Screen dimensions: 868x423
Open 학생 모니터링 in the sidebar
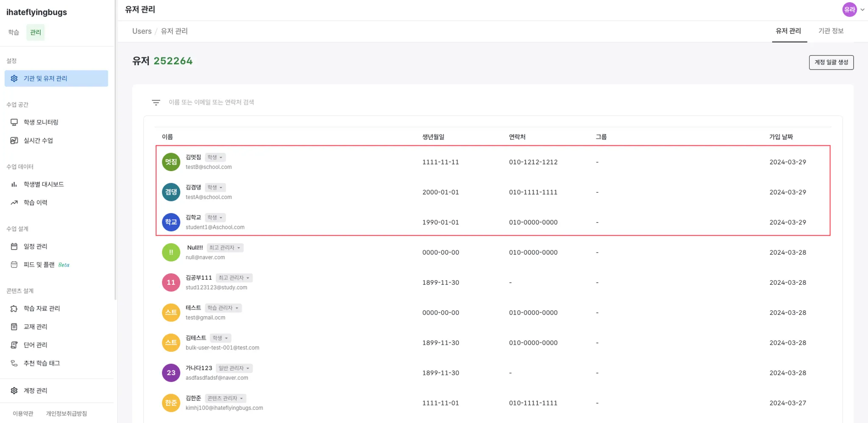point(56,122)
